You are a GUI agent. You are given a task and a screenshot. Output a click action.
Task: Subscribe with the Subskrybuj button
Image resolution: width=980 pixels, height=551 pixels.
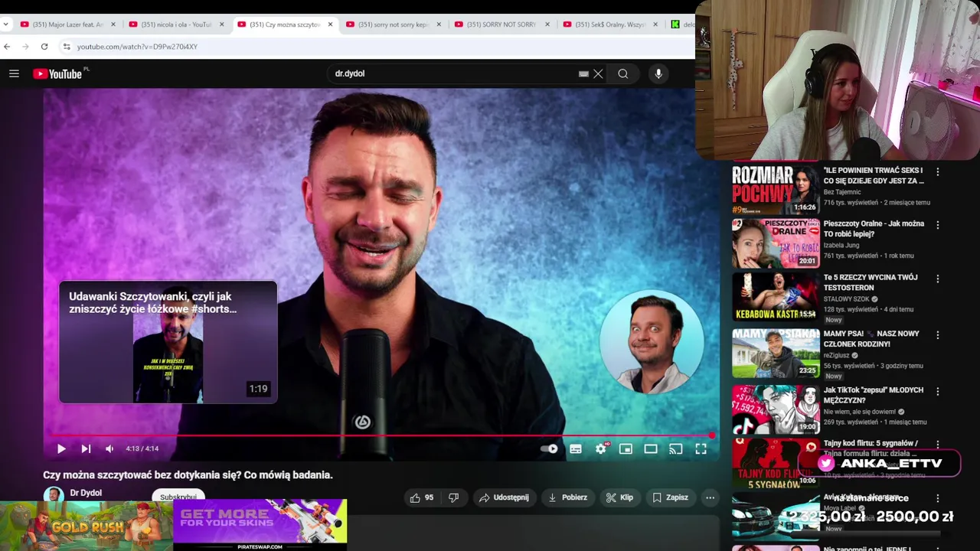click(178, 496)
